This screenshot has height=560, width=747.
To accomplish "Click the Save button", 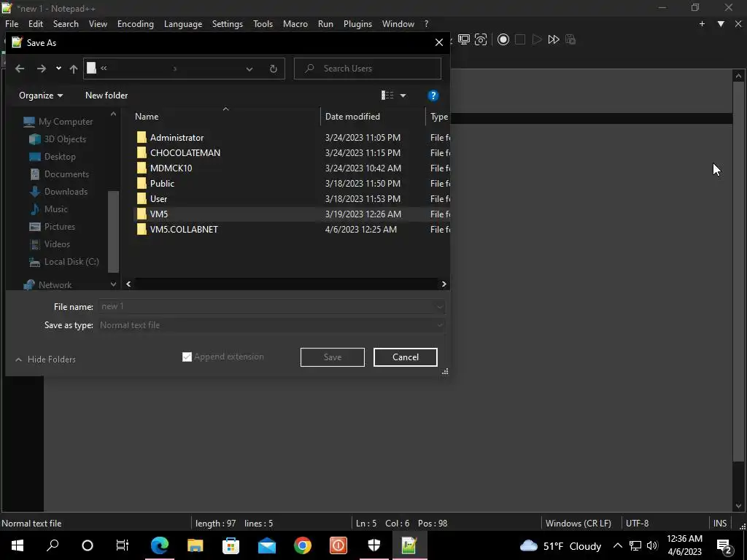I will click(333, 357).
